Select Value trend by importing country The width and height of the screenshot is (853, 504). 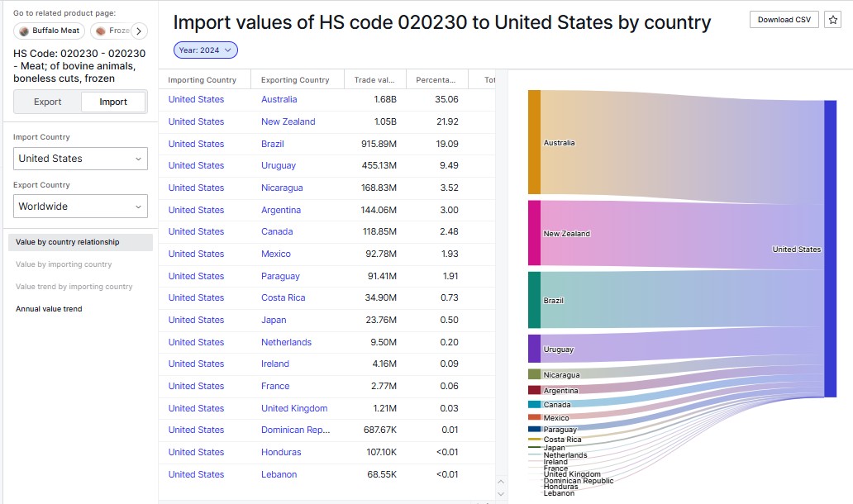click(x=74, y=287)
